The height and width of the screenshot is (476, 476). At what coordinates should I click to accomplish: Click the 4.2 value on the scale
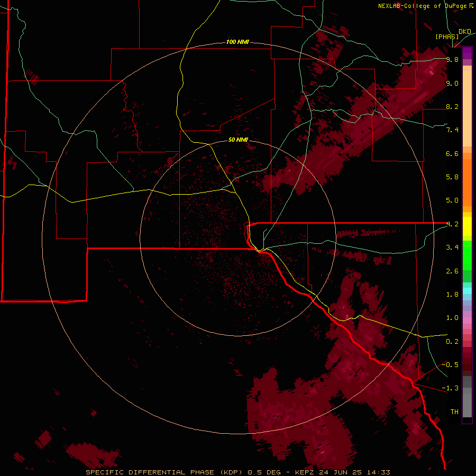(x=452, y=224)
